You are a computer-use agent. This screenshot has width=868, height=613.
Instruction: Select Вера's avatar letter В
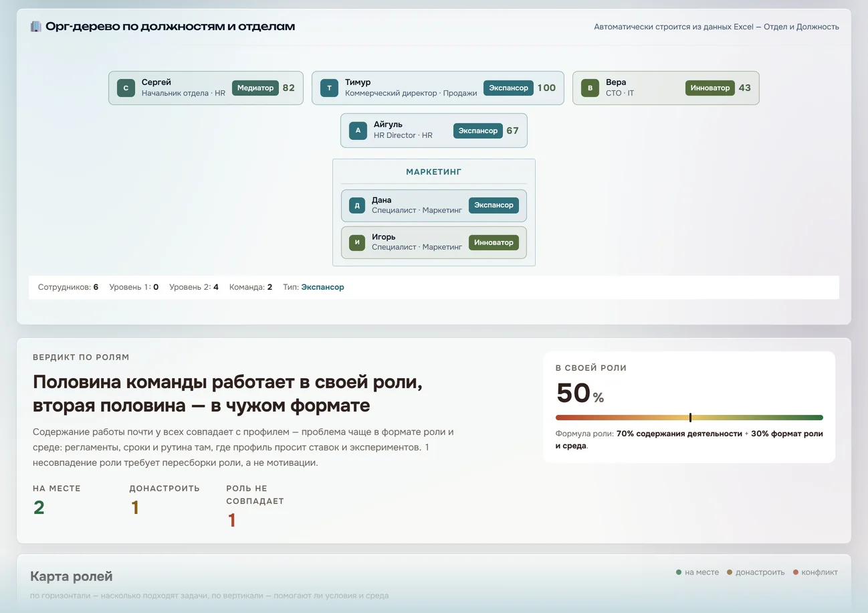pyautogui.click(x=590, y=88)
